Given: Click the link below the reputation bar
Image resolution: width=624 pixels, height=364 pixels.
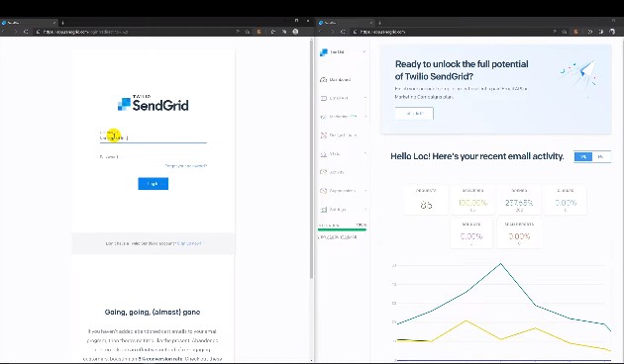Looking at the screenshot, I should click(338, 236).
